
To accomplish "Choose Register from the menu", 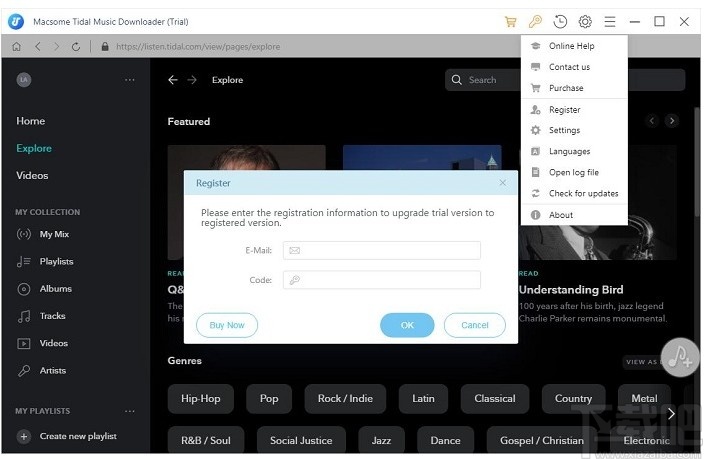I will [x=574, y=110].
